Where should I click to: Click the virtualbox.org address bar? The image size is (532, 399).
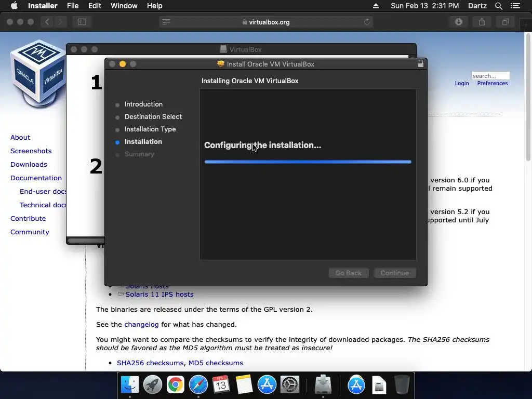266,22
